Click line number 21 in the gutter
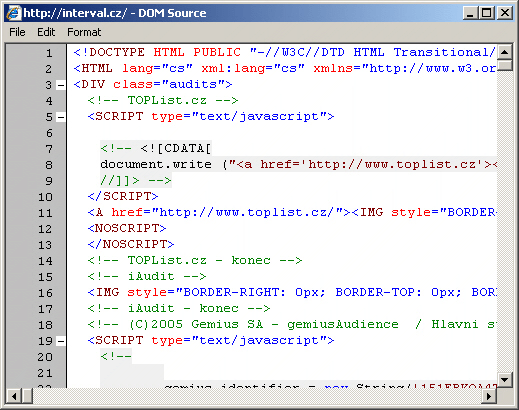Viewport: 519px width, 410px height. pyautogui.click(x=45, y=373)
